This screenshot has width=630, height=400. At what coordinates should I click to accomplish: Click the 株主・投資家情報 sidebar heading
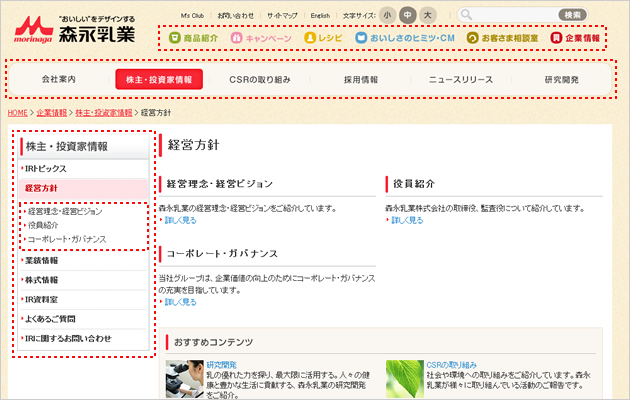pos(67,147)
